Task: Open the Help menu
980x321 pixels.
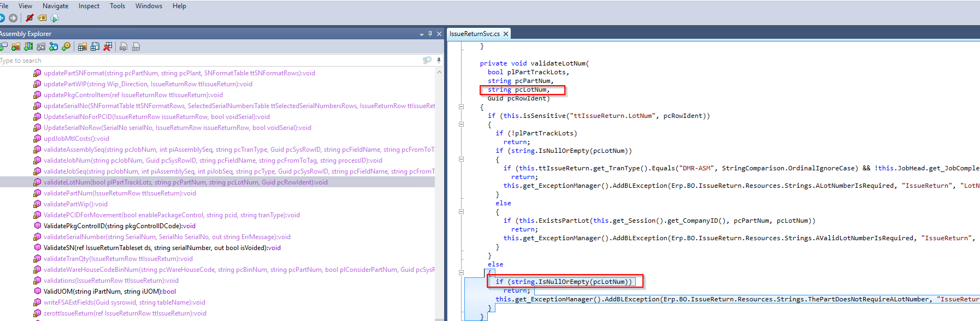Action: tap(179, 6)
